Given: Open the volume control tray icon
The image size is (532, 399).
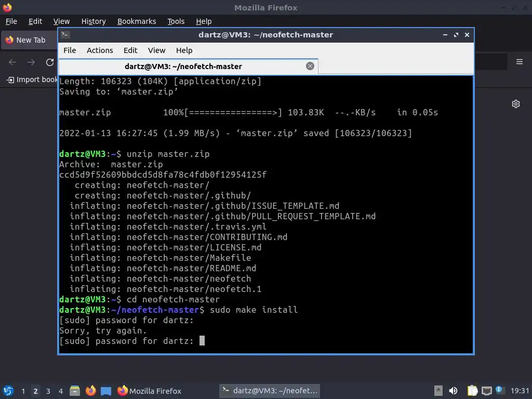Looking at the screenshot, I should 453,391.
